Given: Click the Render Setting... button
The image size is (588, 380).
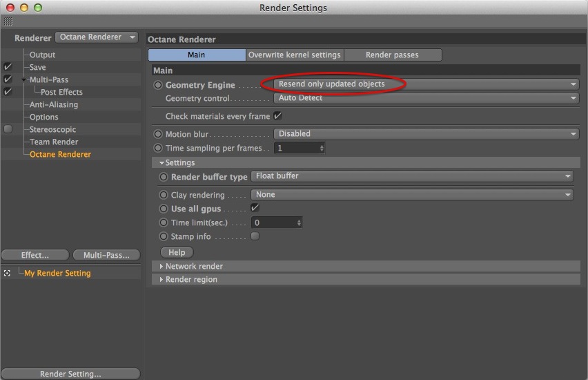Looking at the screenshot, I should click(71, 374).
